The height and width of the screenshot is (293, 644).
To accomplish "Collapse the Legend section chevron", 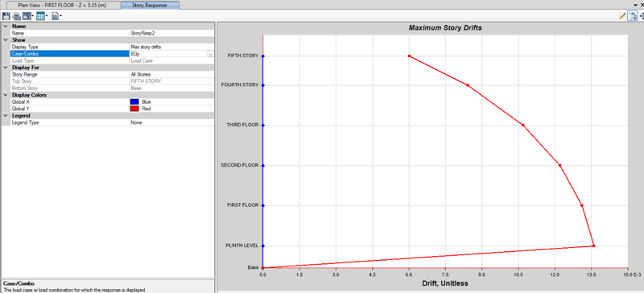I will (x=6, y=115).
